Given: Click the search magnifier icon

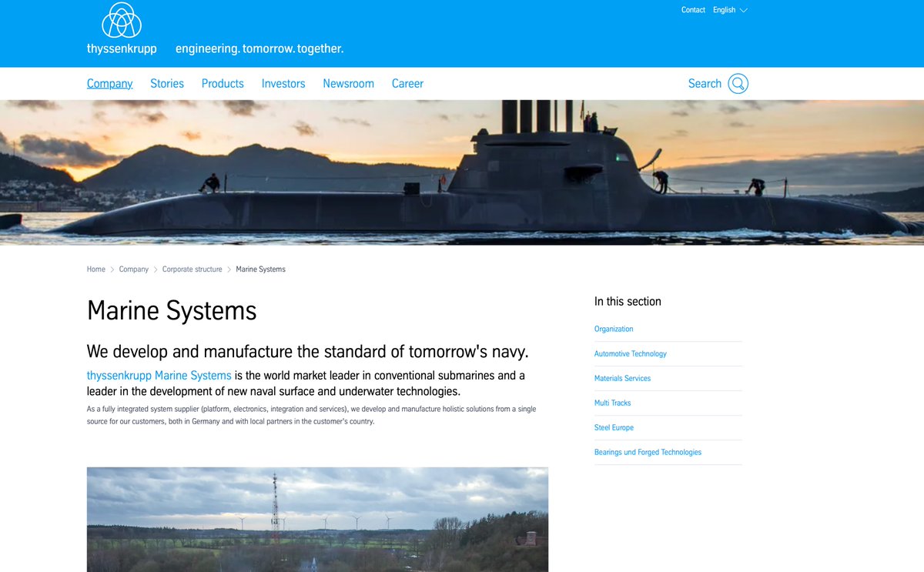Looking at the screenshot, I should tap(738, 84).
